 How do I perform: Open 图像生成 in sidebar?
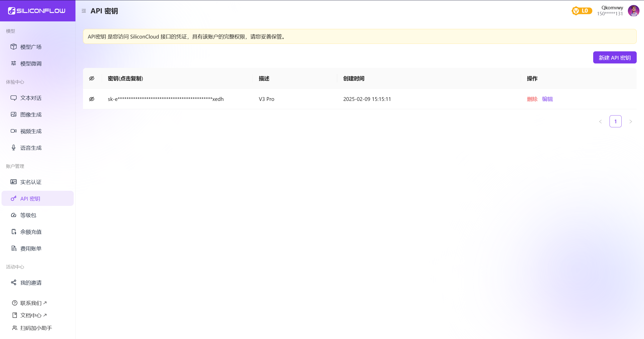[37, 115]
